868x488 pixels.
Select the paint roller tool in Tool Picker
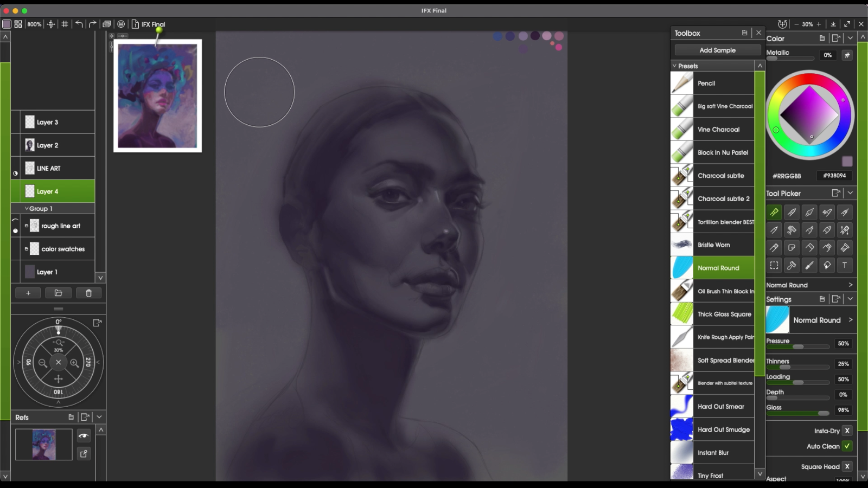[792, 230]
